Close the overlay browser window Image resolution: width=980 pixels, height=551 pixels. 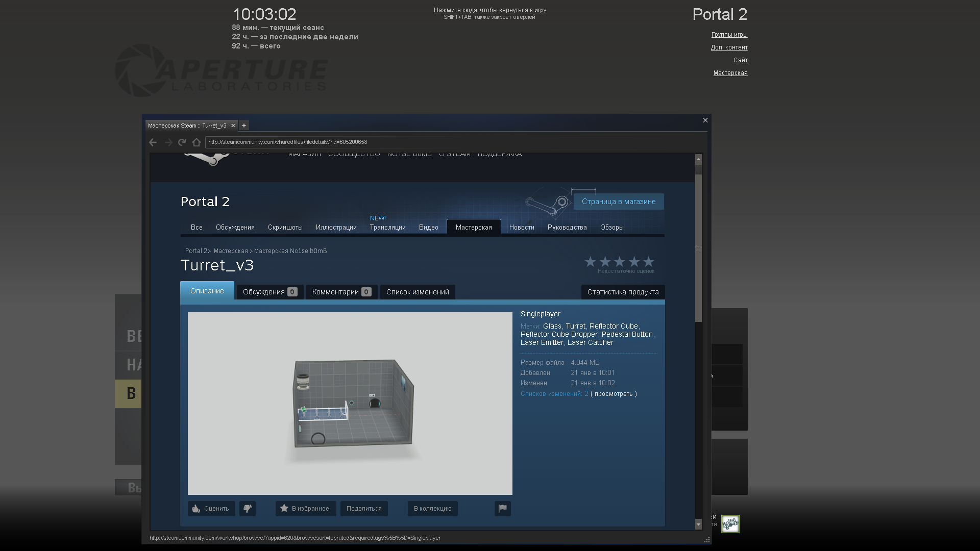tap(705, 120)
